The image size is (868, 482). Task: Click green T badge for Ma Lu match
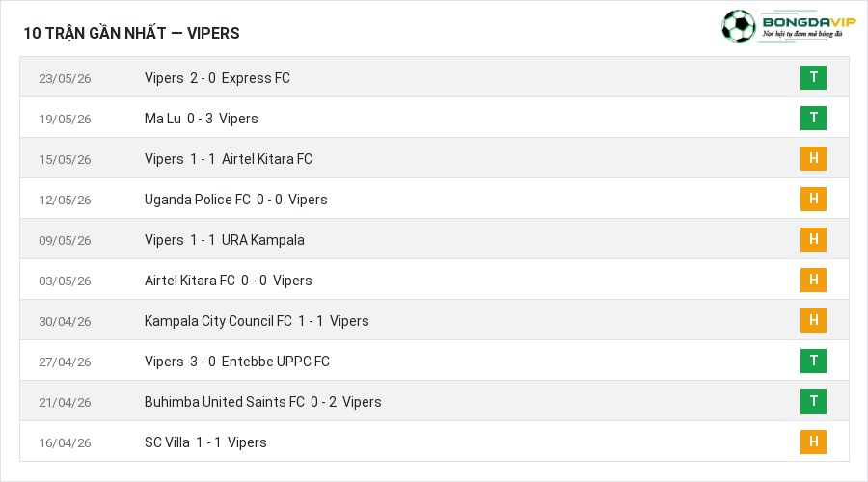click(x=813, y=118)
